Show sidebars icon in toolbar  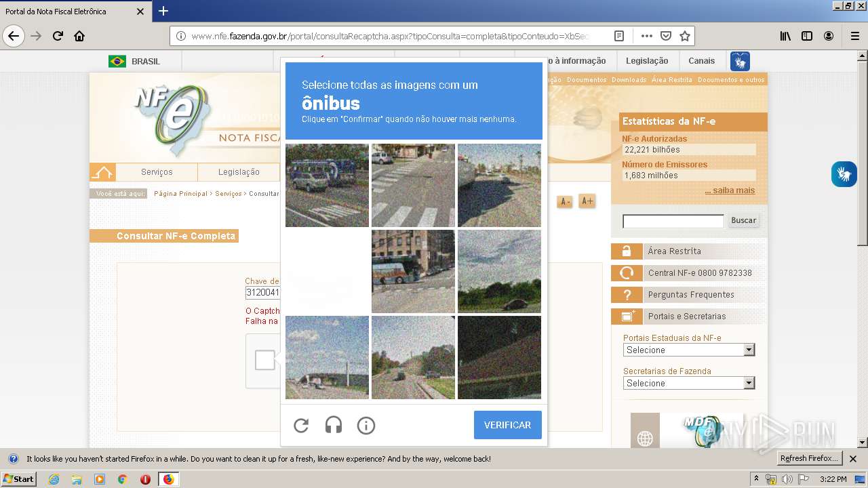(807, 36)
